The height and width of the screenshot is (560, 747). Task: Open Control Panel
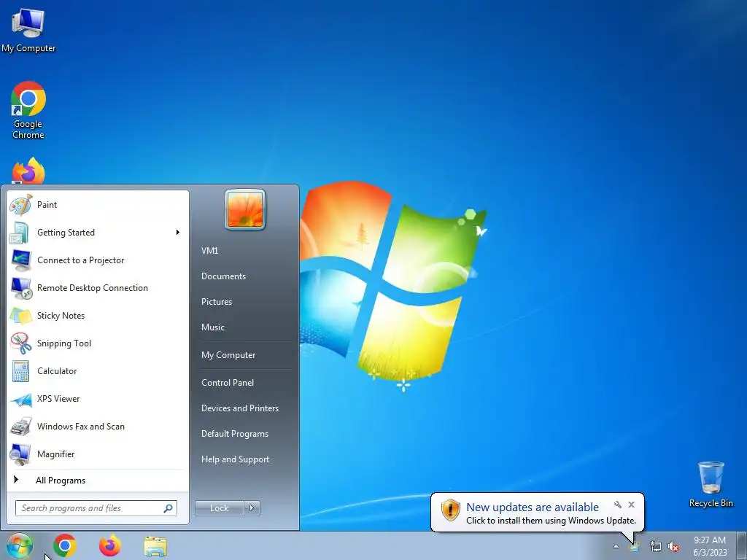point(228,383)
